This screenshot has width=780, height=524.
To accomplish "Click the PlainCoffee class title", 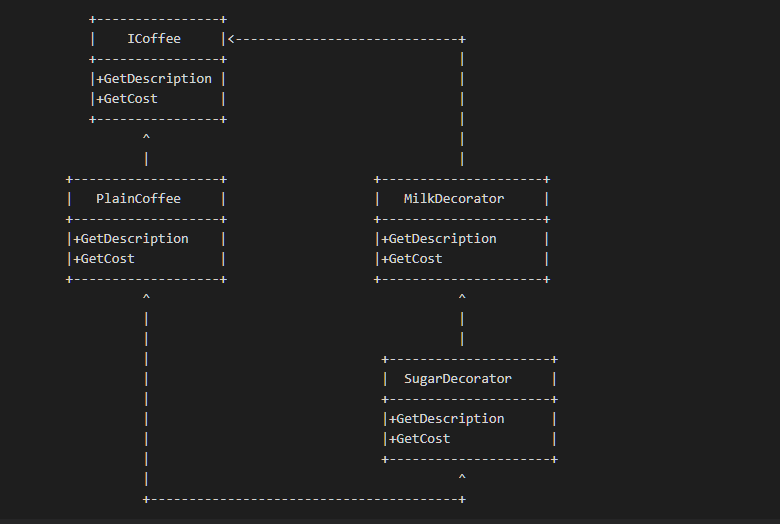I will (x=138, y=199).
